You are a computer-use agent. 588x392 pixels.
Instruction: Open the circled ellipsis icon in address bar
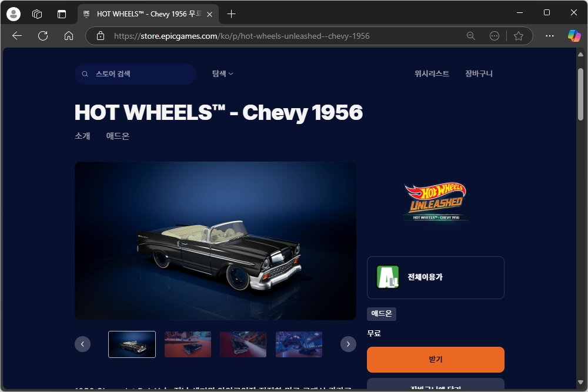(495, 36)
